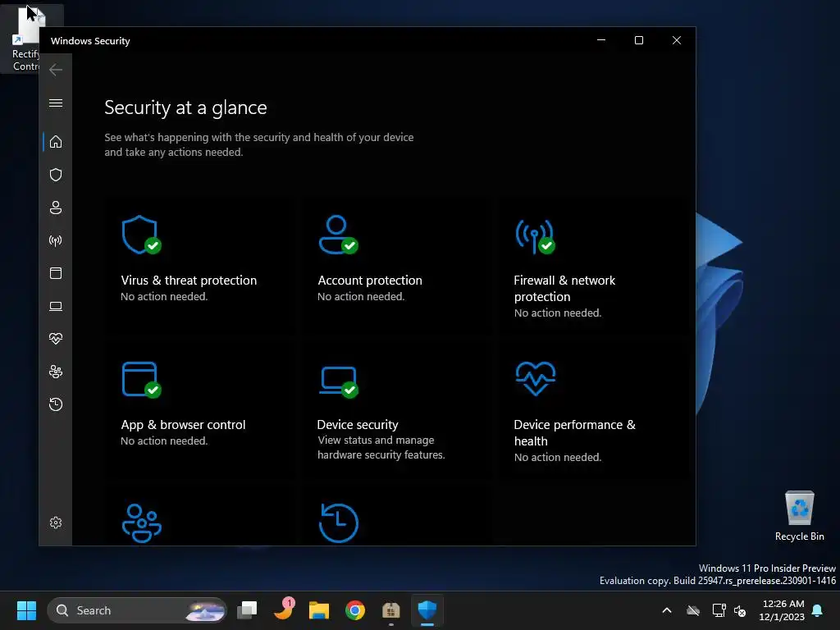Image resolution: width=840 pixels, height=630 pixels.
Task: Open File Explorer from taskbar
Action: (x=319, y=610)
